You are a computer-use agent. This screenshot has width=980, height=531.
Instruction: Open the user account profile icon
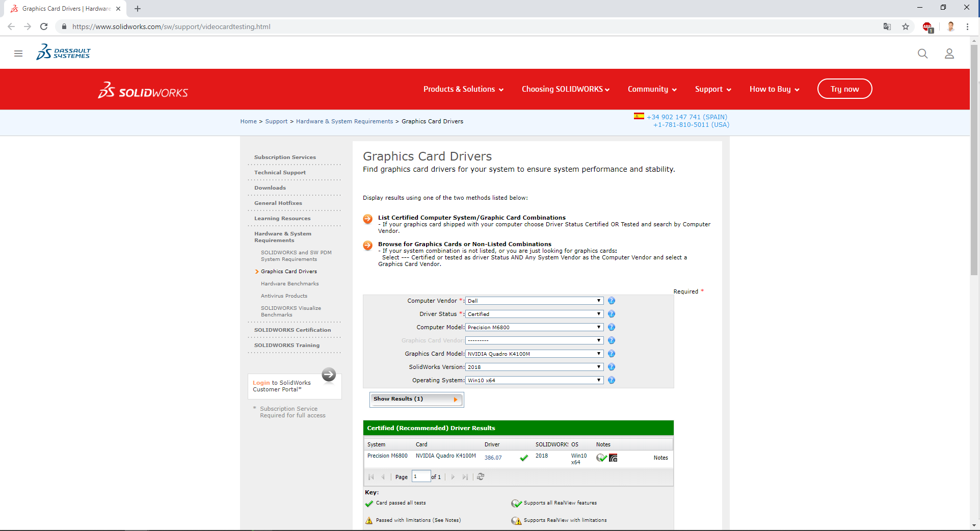pos(949,54)
